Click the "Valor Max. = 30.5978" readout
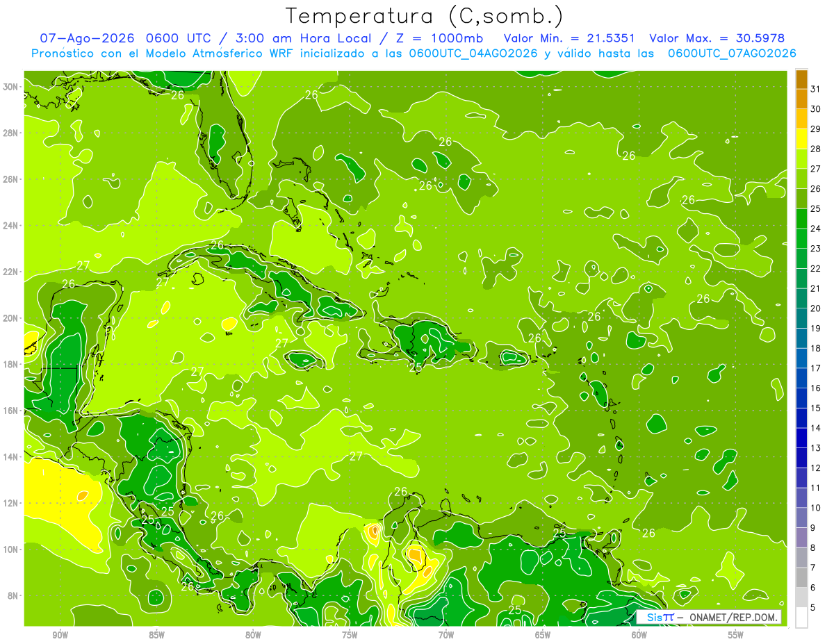Viewport: 834px width, 644px height. tap(719, 38)
